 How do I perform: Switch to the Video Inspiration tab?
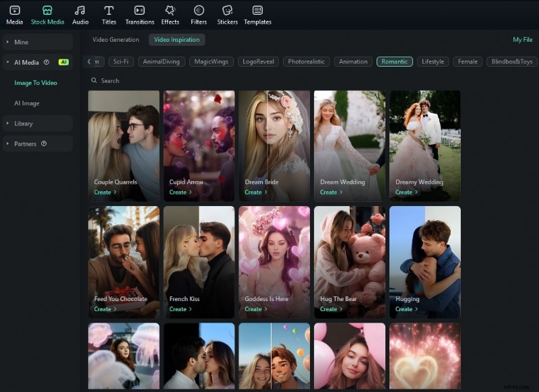pos(176,40)
